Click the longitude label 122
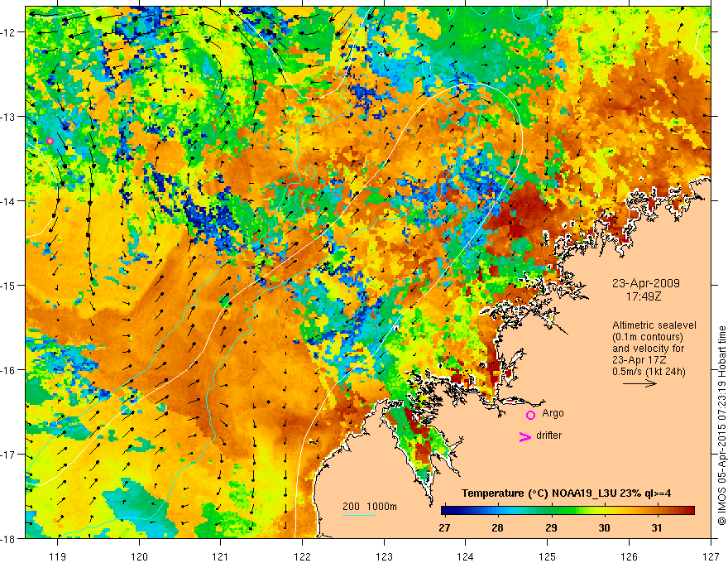The height and width of the screenshot is (563, 728). 302,556
